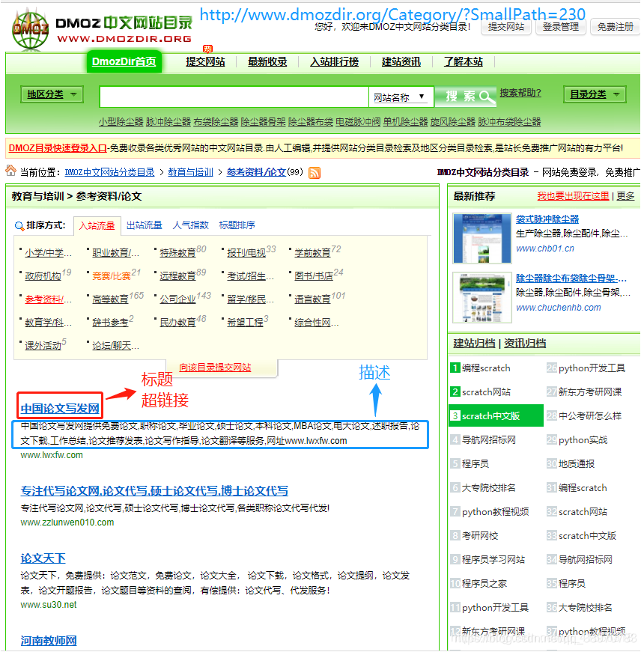Open the 建站资讯 nav item

401,62
